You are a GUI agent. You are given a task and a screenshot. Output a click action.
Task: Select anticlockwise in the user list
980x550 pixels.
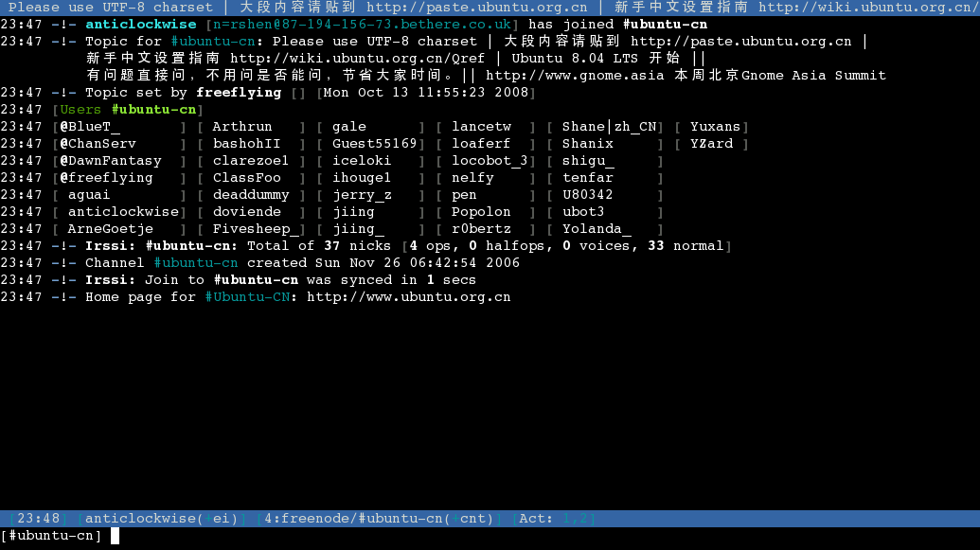tap(123, 212)
